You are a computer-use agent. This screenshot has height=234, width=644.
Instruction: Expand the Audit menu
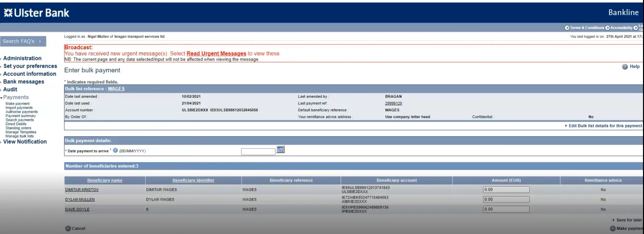click(x=10, y=89)
